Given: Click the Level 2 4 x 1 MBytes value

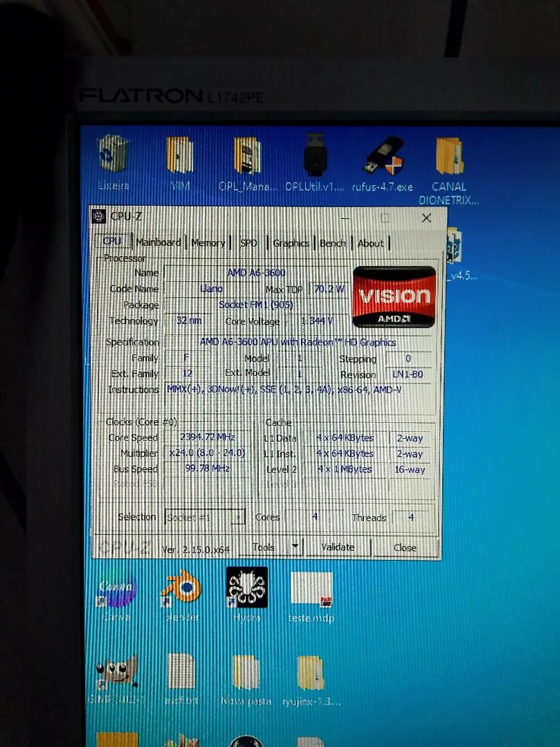Looking at the screenshot, I should click(x=345, y=469).
